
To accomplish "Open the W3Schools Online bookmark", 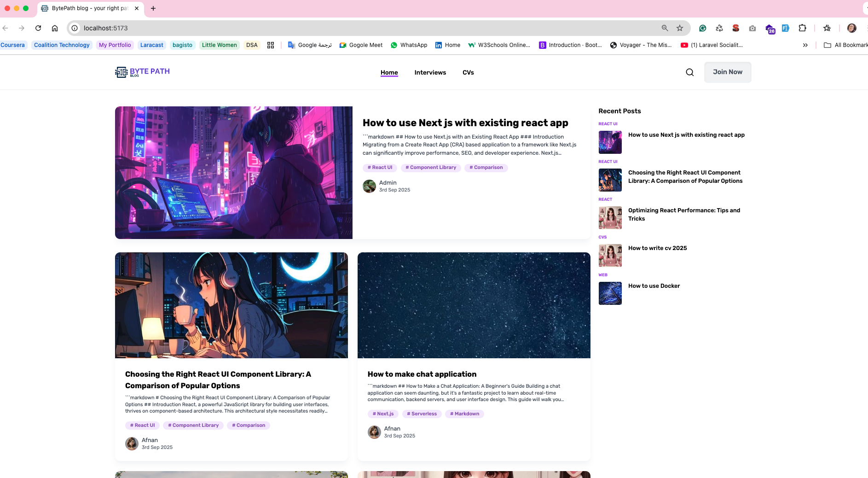I will click(499, 45).
